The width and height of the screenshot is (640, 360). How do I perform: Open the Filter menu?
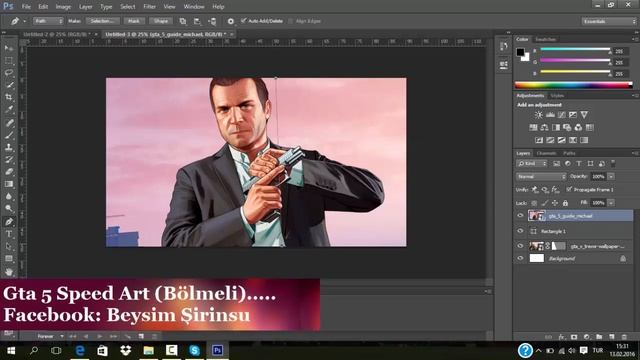149,7
